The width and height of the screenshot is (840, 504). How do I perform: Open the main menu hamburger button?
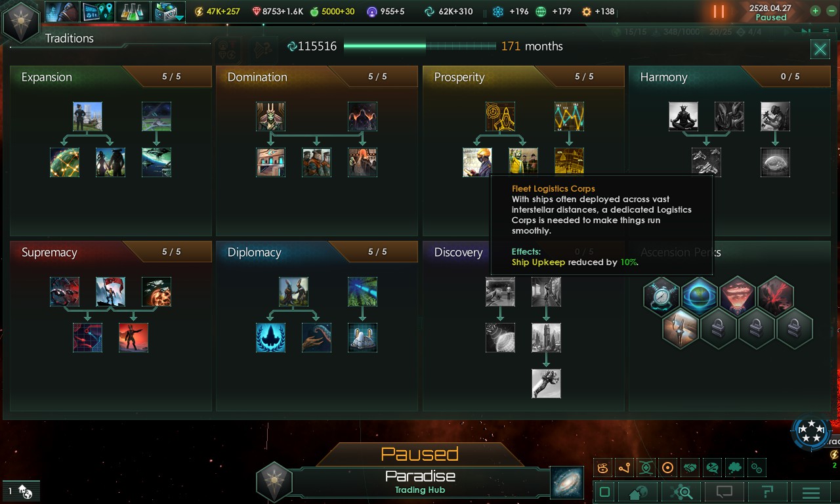(811, 492)
